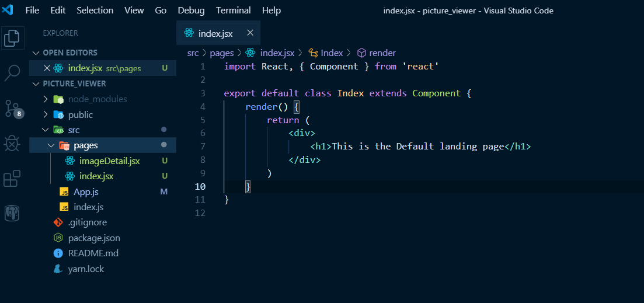This screenshot has height=303, width=644.
Task: Click the 'react' string in import line
Action: [x=421, y=66]
